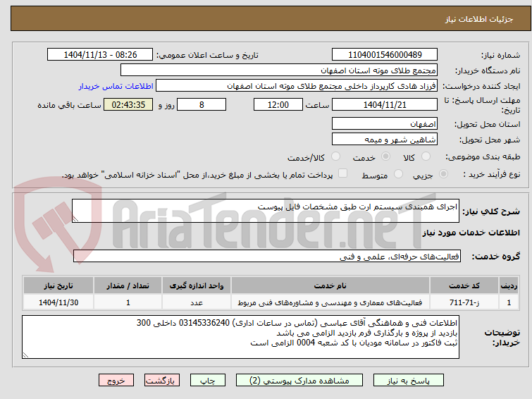The image size is (532, 399).
Task: Click the بازگشت back button
Action: point(162,381)
